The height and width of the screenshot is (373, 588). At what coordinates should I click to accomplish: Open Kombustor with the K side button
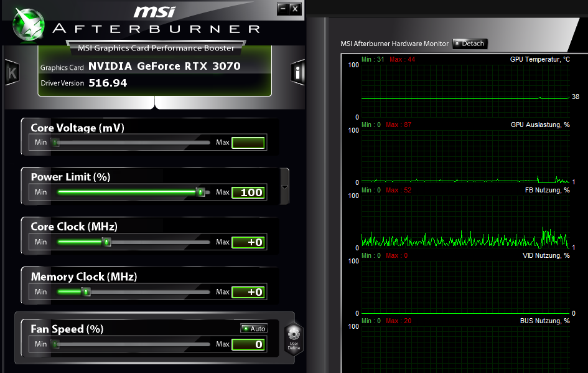(x=12, y=72)
